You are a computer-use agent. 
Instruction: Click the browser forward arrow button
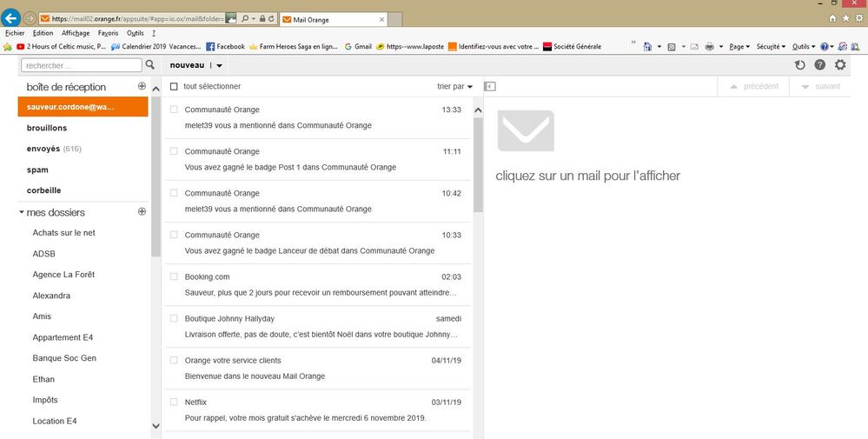coord(30,18)
